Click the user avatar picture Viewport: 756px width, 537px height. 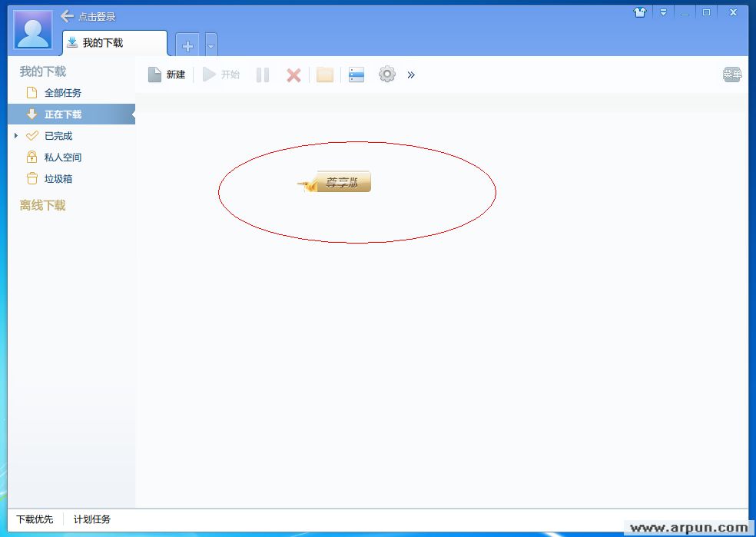tap(34, 31)
